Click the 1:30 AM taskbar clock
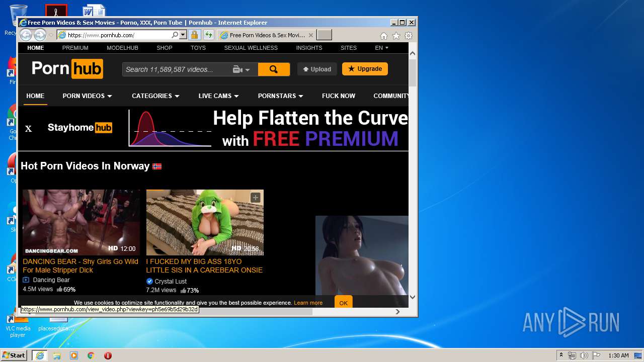 [618, 355]
